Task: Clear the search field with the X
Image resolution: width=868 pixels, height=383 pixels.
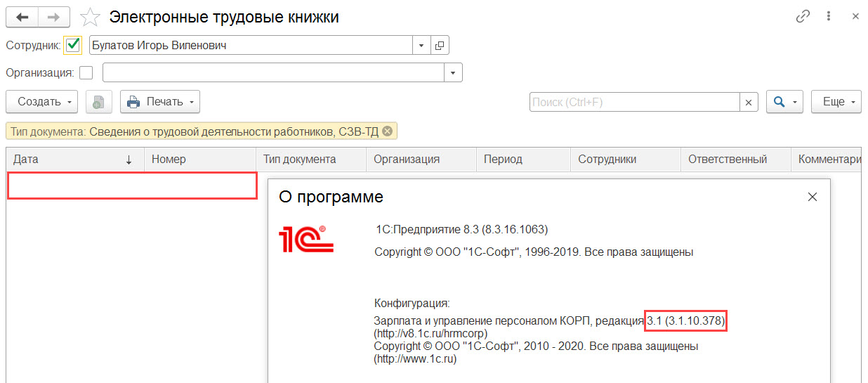Action: coord(749,102)
